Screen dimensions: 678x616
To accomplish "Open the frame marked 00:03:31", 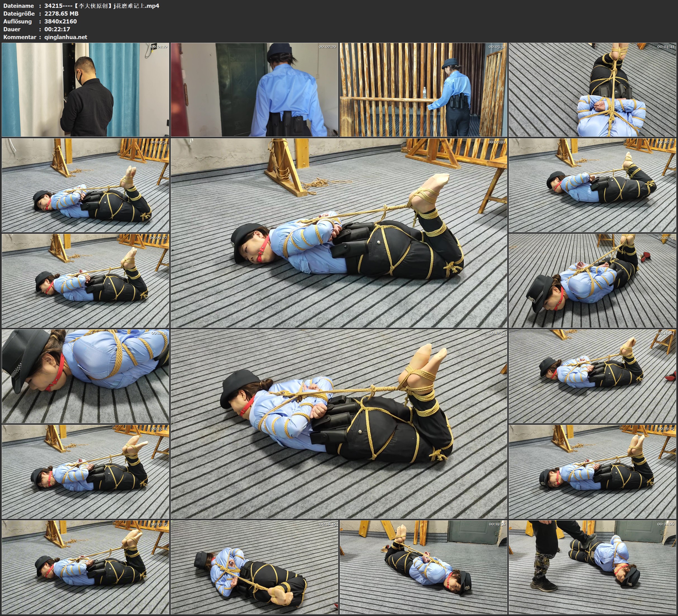I will 423,90.
